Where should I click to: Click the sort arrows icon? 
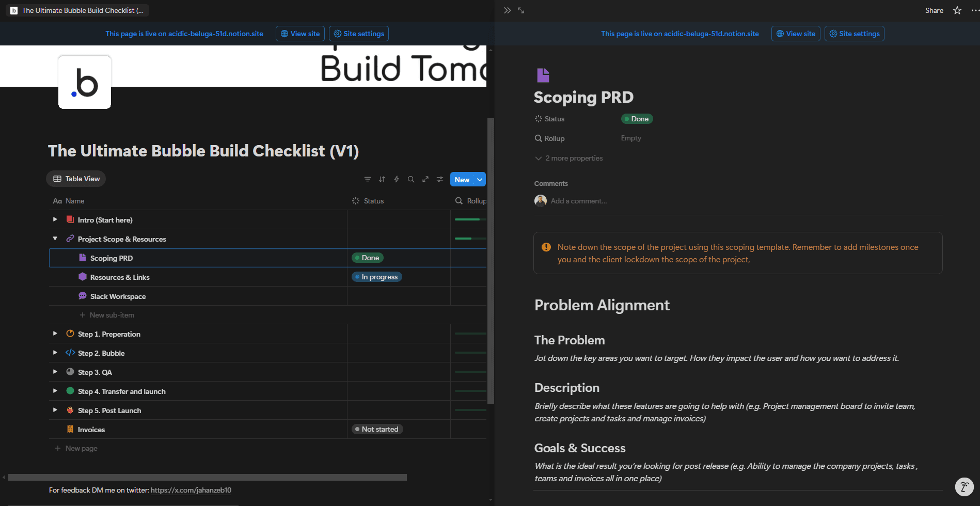(382, 179)
